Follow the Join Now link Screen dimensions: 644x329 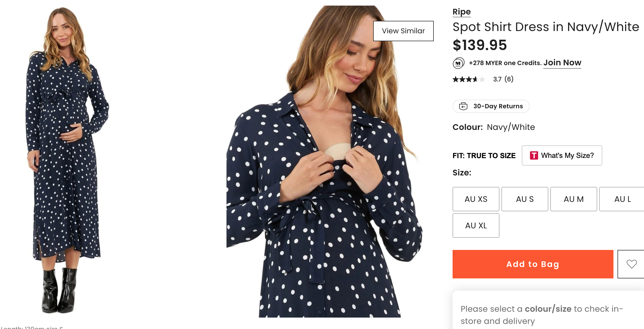(x=562, y=63)
